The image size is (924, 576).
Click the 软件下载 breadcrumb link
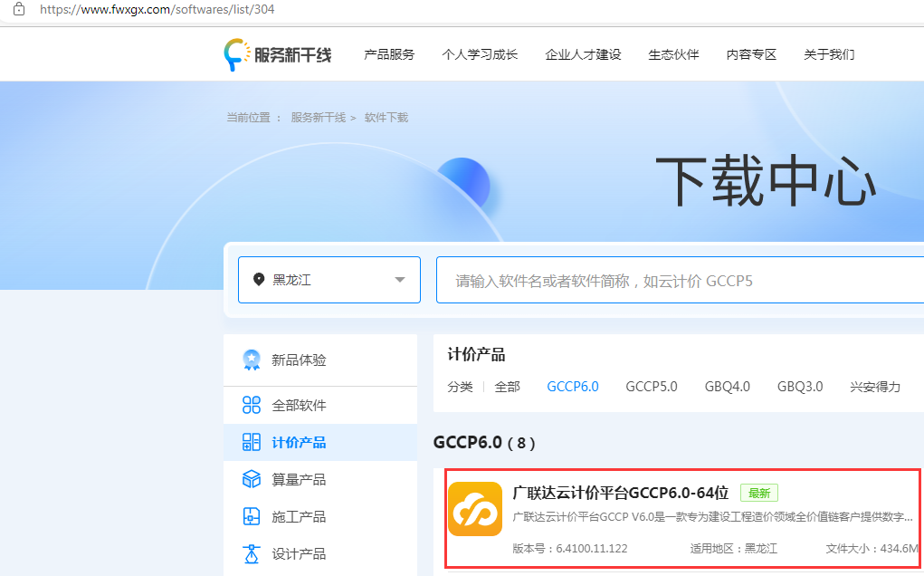386,118
